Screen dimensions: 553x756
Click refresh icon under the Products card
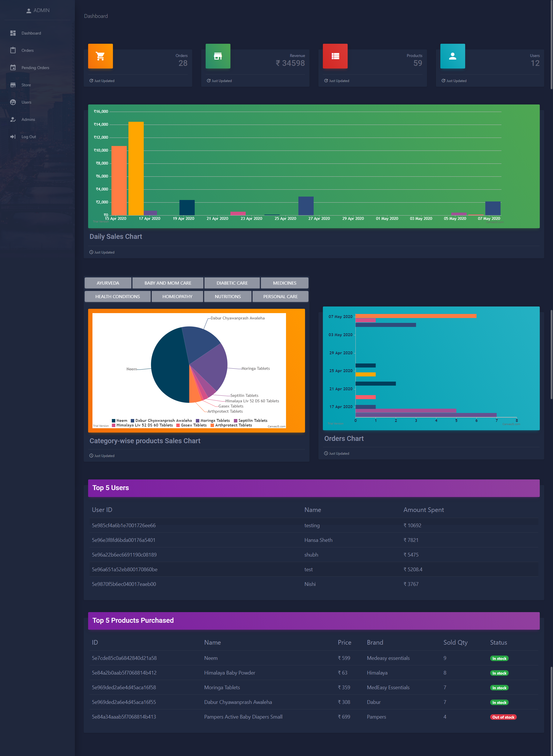tap(326, 81)
